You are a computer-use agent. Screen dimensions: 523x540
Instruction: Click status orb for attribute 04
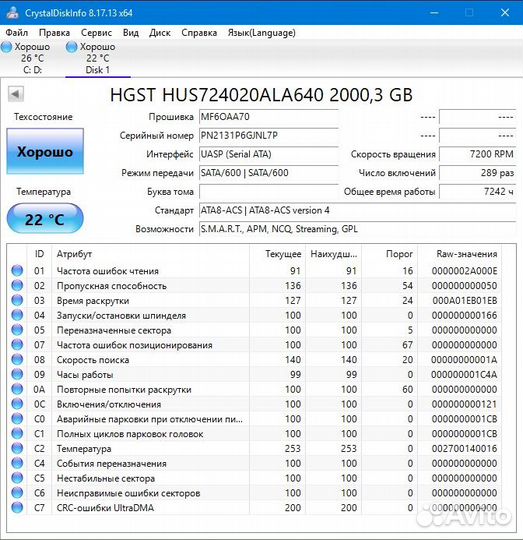17,315
